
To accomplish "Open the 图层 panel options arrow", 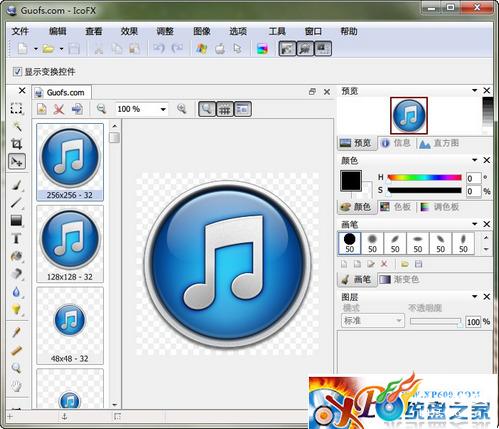I will point(474,297).
